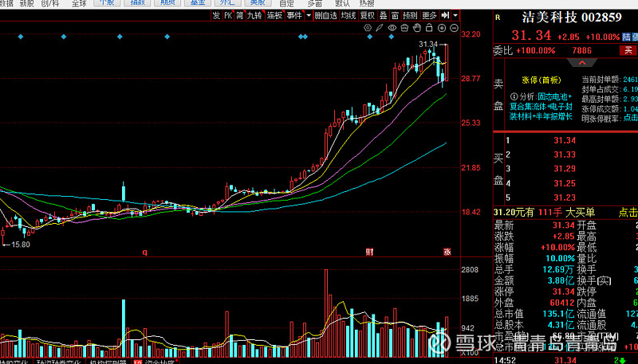This screenshot has width=638, height=364.
Task: Click the 总市值 135.1亿 value
Action: tap(557, 314)
